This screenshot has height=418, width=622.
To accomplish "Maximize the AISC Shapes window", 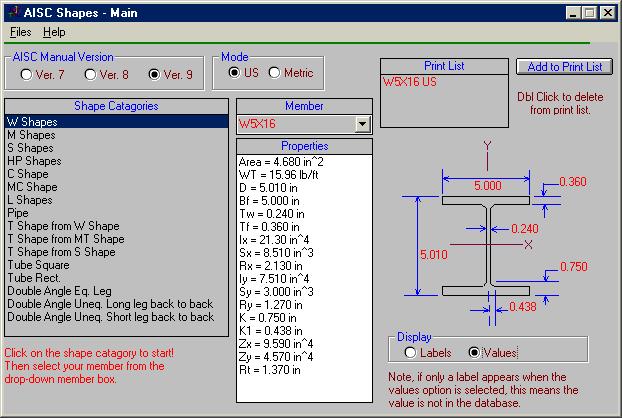I will click(589, 13).
